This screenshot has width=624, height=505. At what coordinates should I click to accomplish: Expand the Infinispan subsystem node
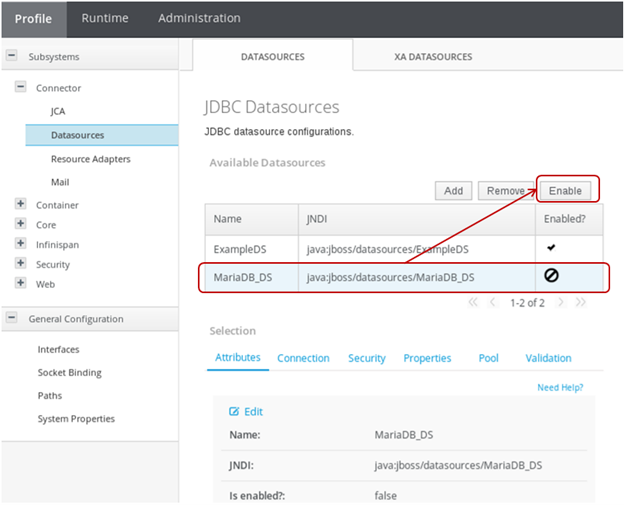pyautogui.click(x=20, y=244)
